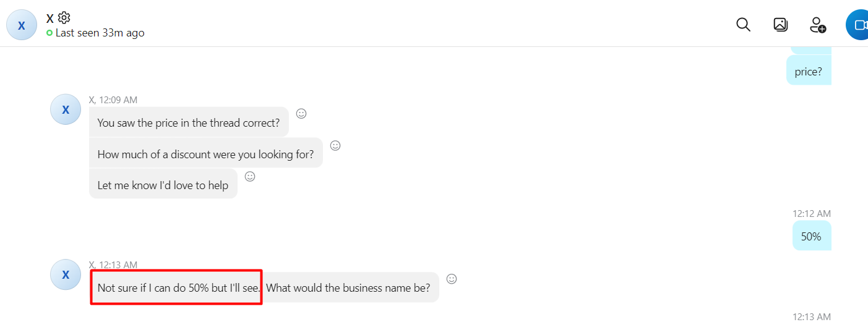Click the "Let me know I'd love to help" bubble

(163, 184)
